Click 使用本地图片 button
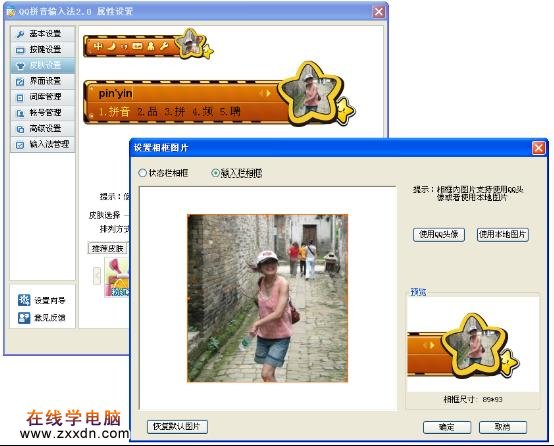Viewport: 554px width, 446px height. coord(502,235)
